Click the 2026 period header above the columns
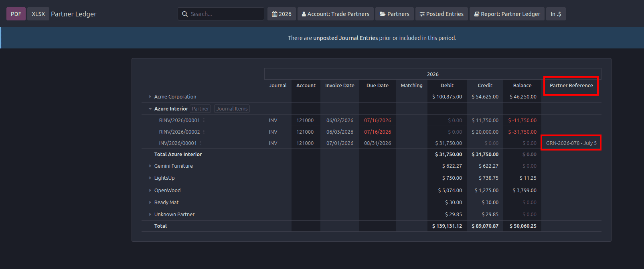644x269 pixels. click(433, 74)
